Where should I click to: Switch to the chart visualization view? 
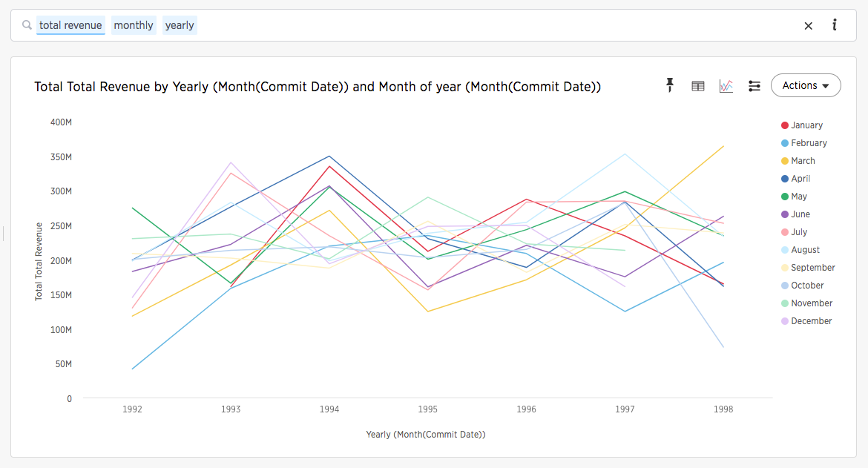[x=726, y=85]
